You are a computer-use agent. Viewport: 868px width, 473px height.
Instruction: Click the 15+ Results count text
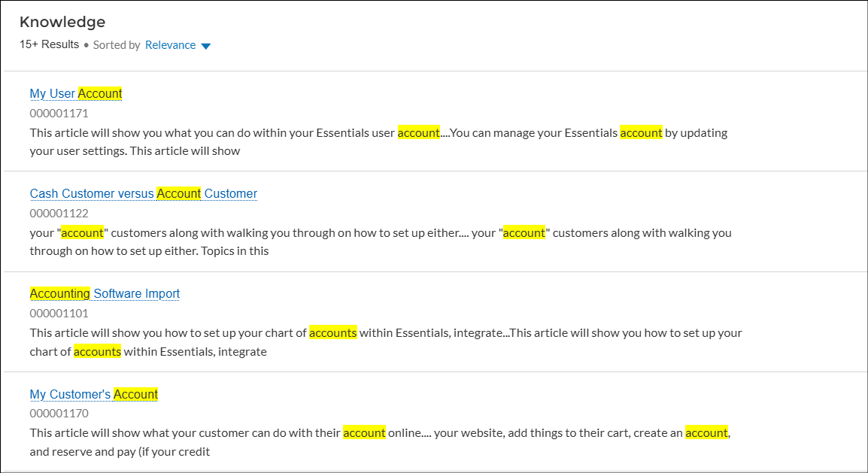49,44
